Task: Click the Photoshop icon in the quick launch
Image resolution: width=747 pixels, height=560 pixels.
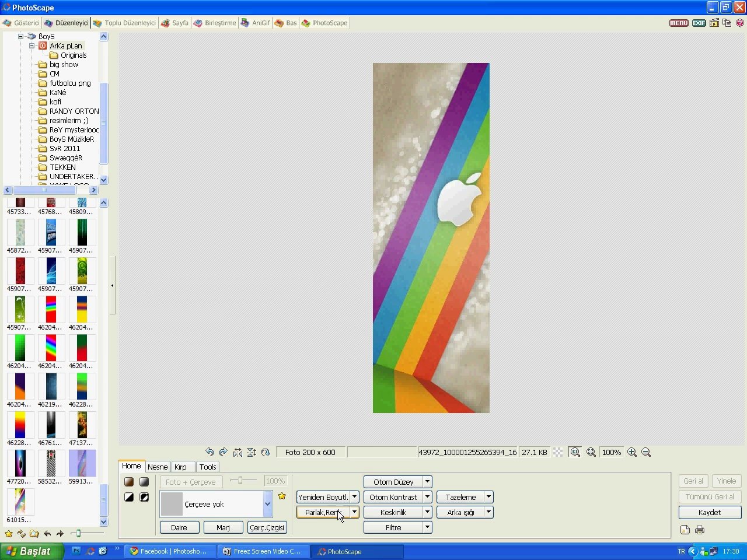Action: point(76,551)
